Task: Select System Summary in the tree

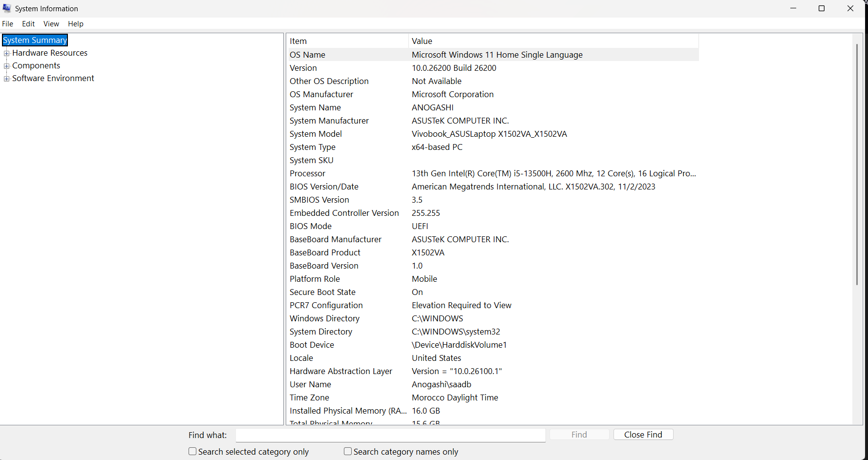Action: 35,40
